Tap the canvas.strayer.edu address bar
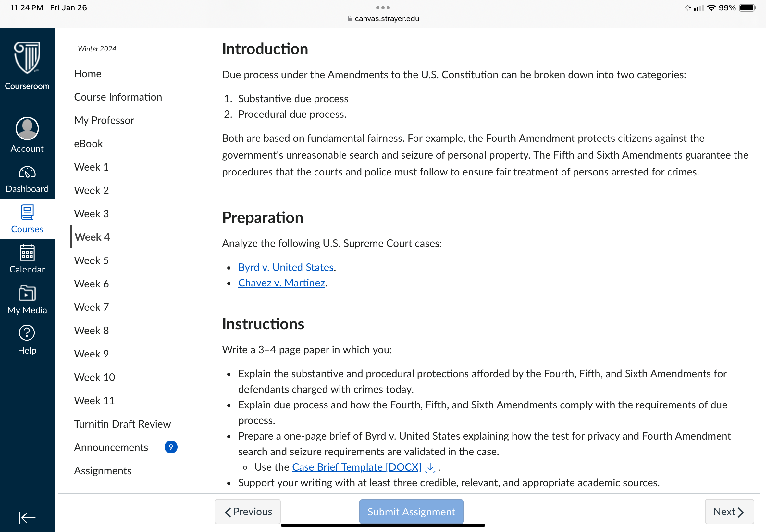Screen dimensions: 766x532 [383, 19]
